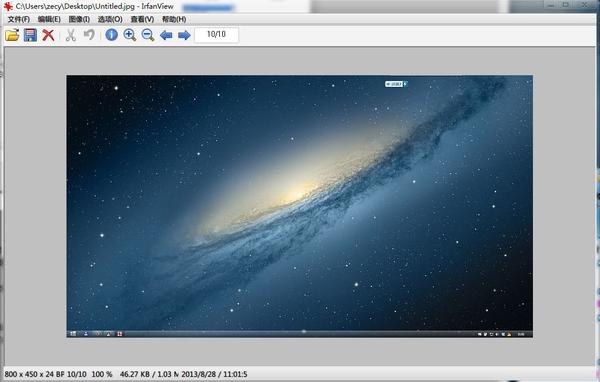Show image information via blue i icon
Screen dimensions: 600x382
(111, 35)
